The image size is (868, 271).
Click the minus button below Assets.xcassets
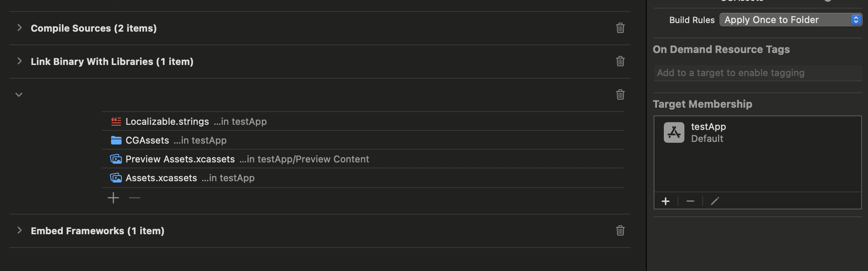(x=135, y=198)
